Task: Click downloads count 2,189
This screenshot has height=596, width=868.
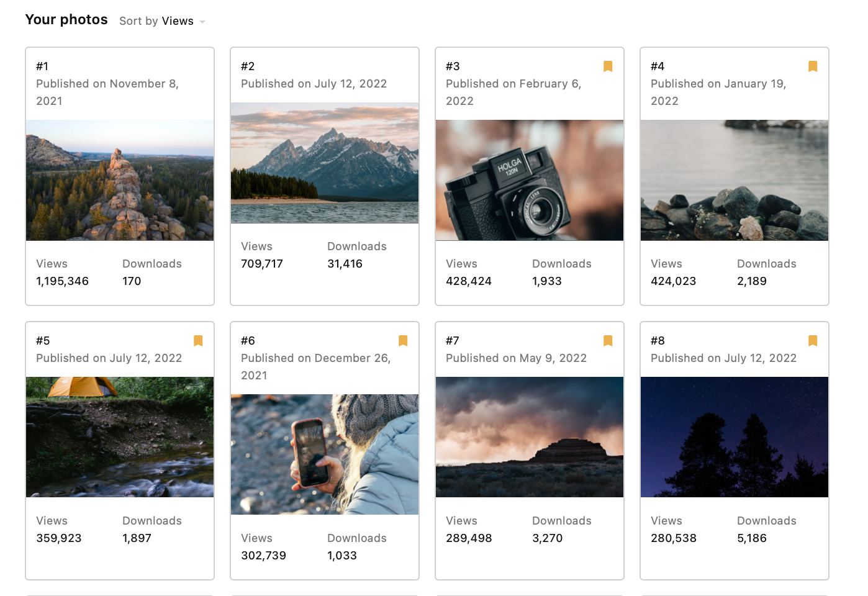Action: pyautogui.click(x=752, y=281)
